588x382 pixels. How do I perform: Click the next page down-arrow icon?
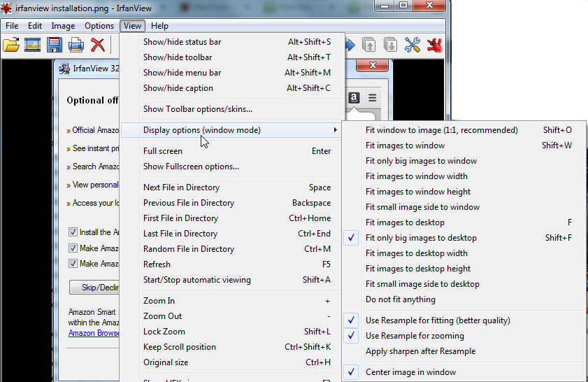[390, 45]
